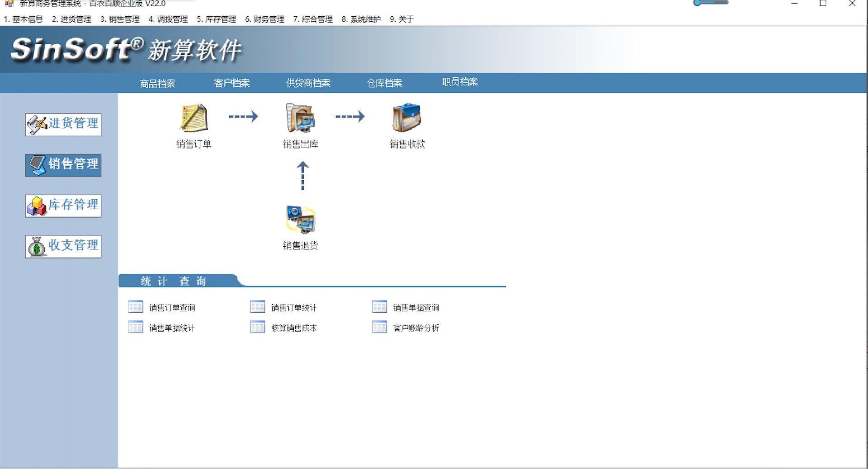The width and height of the screenshot is (868, 469).
Task: Click the table icon beside 销售订单查询
Action: click(x=136, y=307)
